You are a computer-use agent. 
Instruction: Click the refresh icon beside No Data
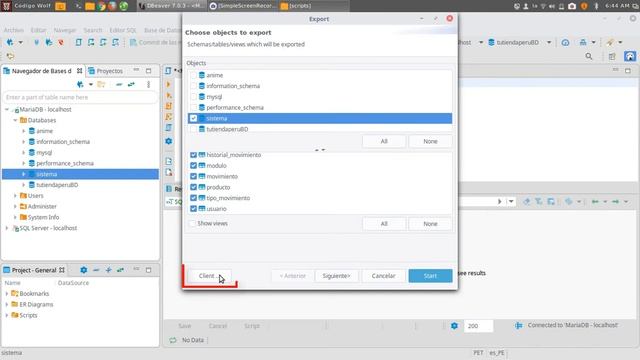[x=173, y=340]
